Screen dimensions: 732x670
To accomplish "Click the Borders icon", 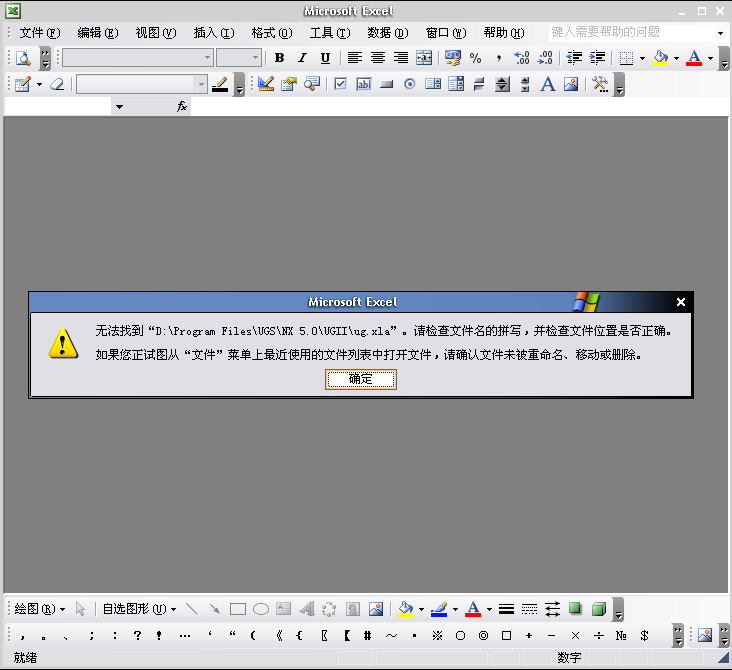I will click(x=626, y=58).
